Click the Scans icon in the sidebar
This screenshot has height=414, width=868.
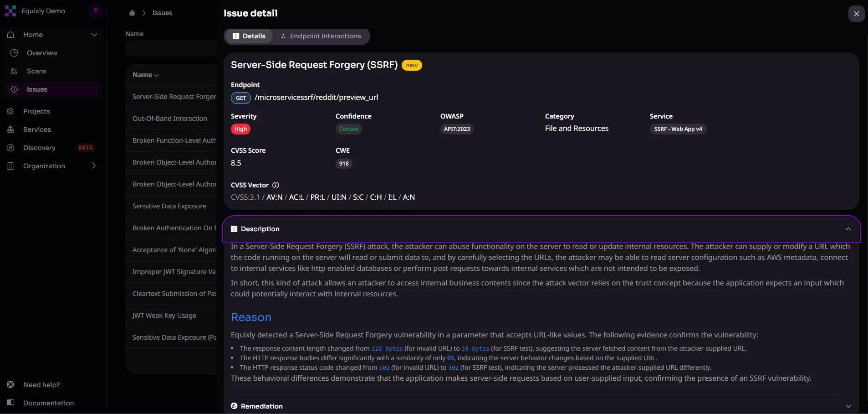14,71
